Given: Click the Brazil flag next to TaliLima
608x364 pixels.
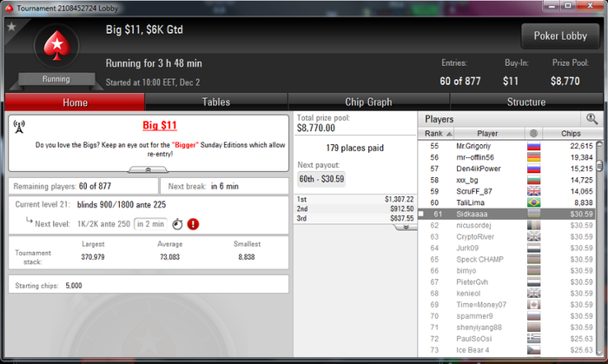Looking at the screenshot, I should (x=533, y=202).
